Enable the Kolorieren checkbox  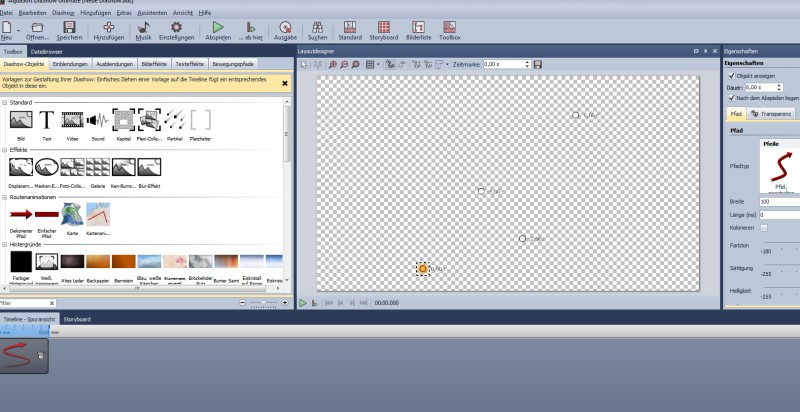(x=764, y=227)
